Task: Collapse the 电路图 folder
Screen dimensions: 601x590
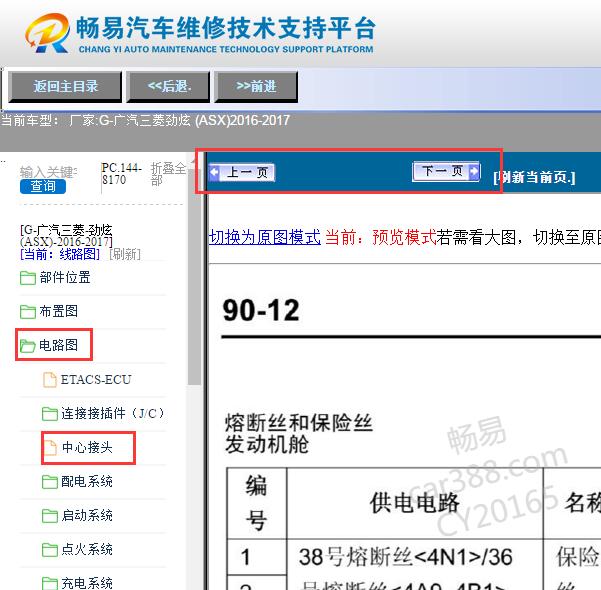Action: pos(58,345)
